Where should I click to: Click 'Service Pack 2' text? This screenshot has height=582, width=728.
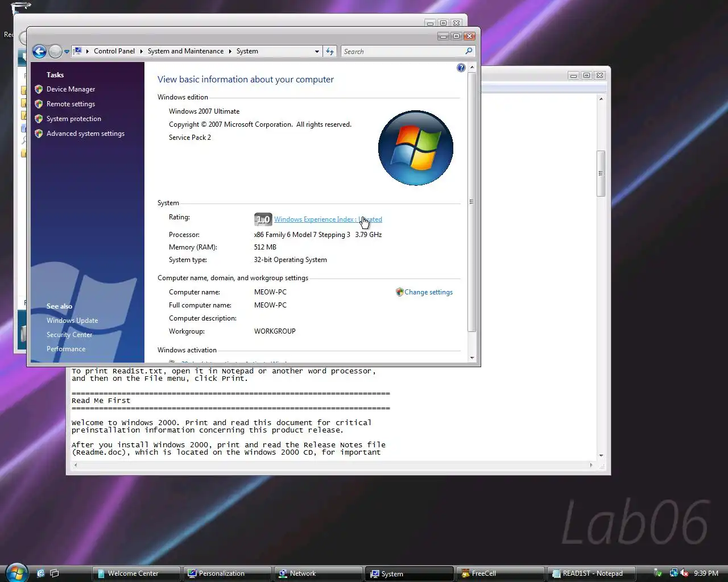click(190, 138)
